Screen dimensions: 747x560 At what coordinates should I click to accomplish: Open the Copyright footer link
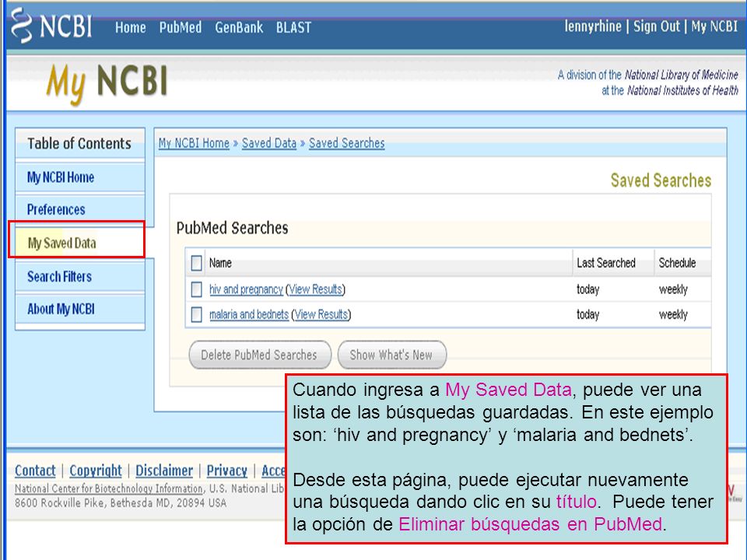coord(96,471)
